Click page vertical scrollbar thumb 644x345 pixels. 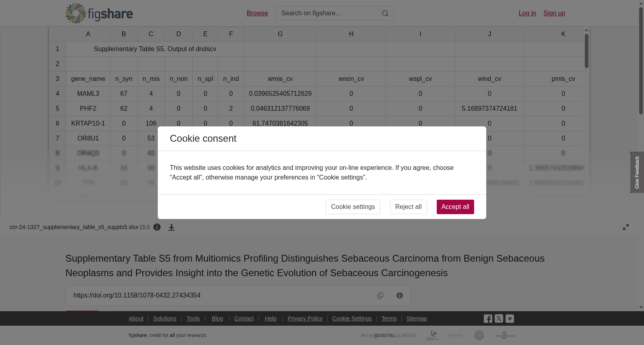(x=641, y=60)
